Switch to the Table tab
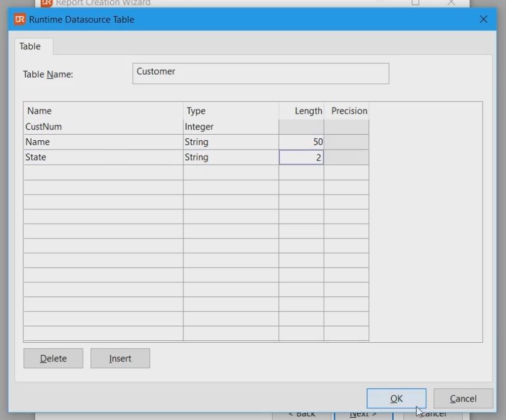 (30, 46)
